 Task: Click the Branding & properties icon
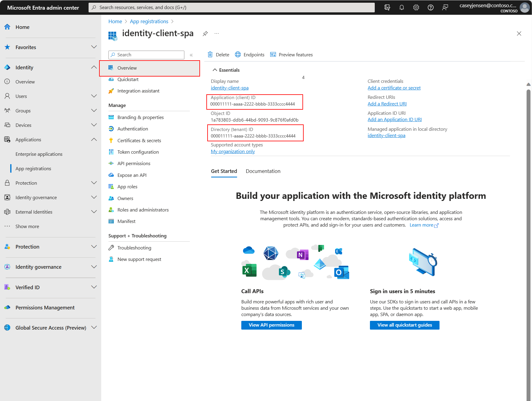pyautogui.click(x=111, y=117)
